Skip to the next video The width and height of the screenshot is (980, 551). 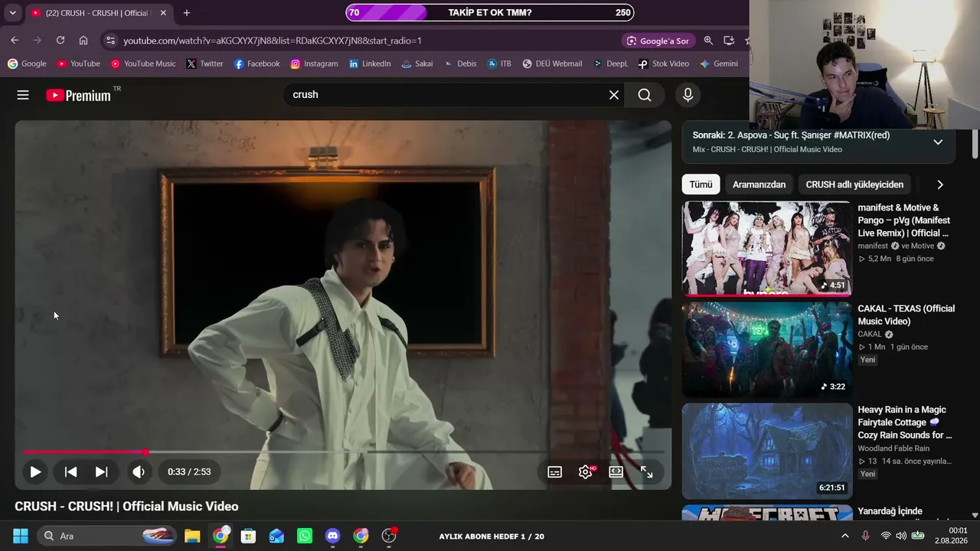coord(101,472)
